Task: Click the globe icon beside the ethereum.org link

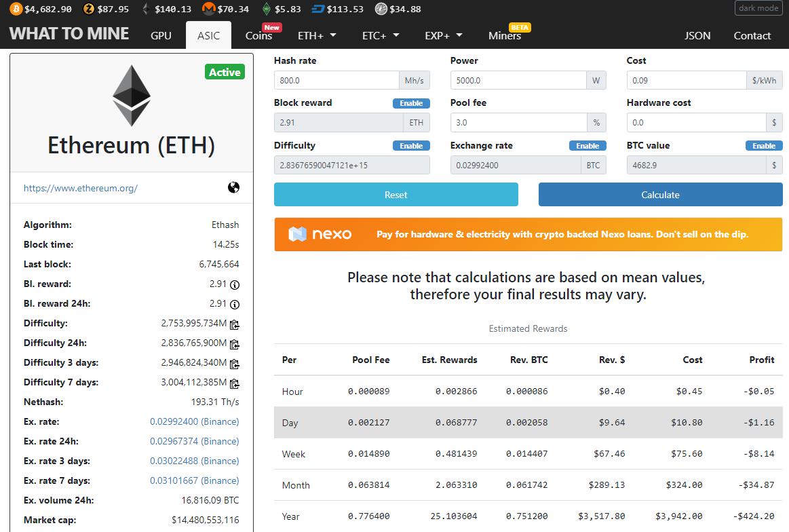Action: click(233, 188)
